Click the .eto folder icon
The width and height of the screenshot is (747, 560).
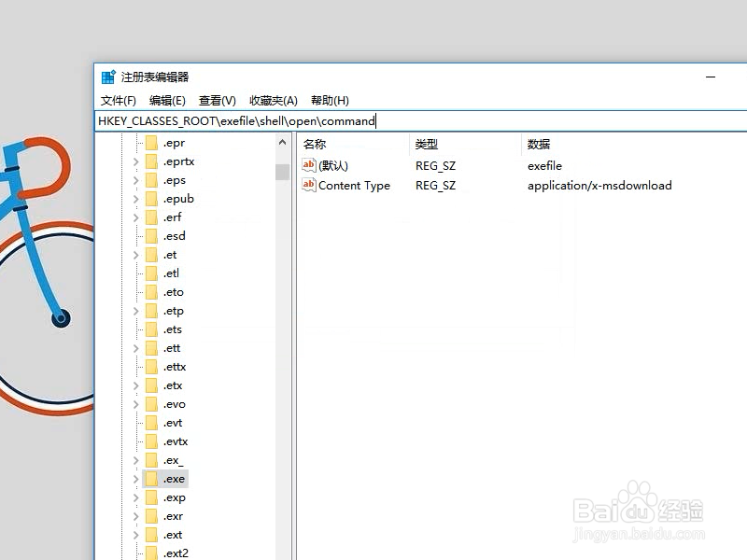point(151,292)
